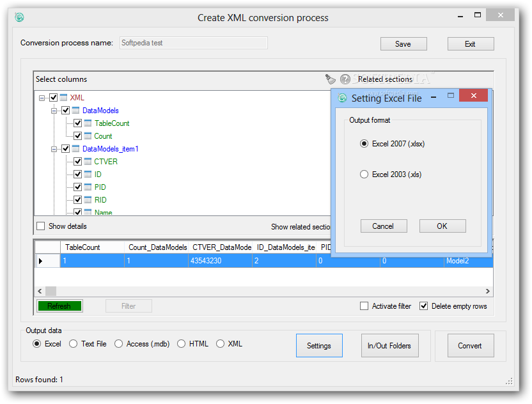Select Excel output data option
The width and height of the screenshot is (532, 404).
(36, 344)
